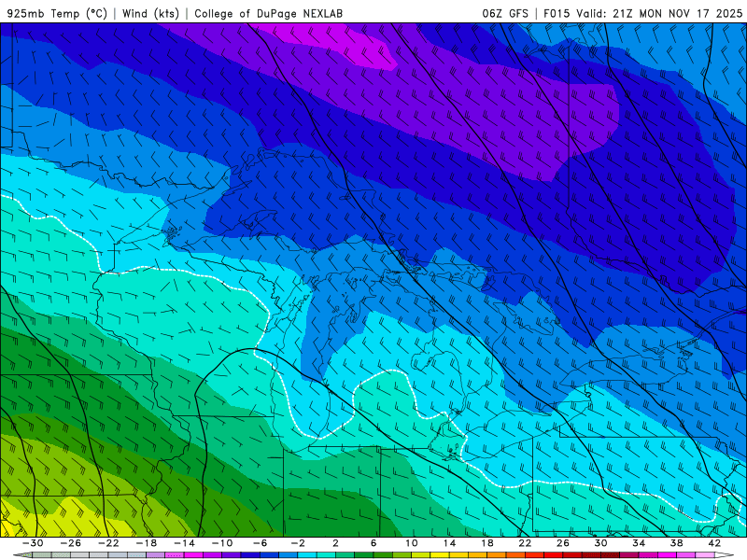Select the 18 label on the color scale
Image resolution: width=747 pixels, height=560 pixels.
[486, 543]
